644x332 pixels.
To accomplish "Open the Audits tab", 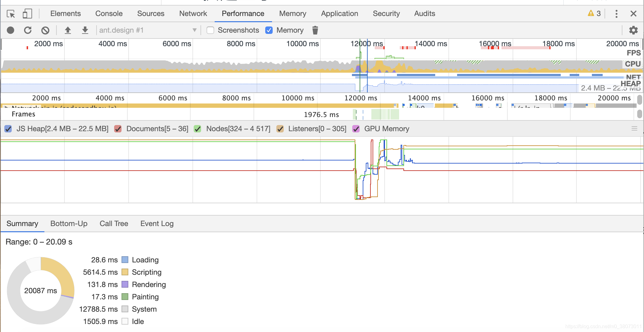I will (x=425, y=14).
